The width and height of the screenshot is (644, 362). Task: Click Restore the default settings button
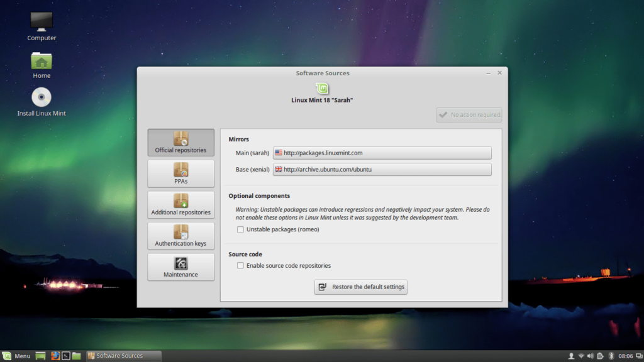pyautogui.click(x=361, y=287)
